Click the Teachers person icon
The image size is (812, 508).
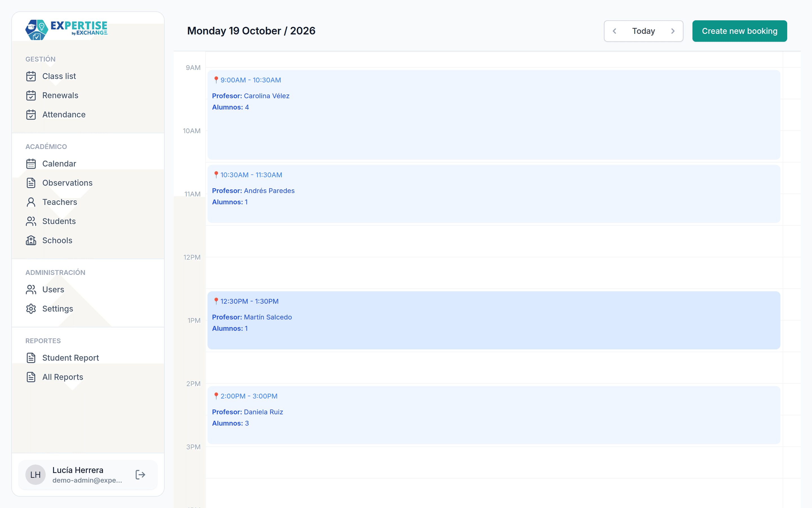pos(31,202)
